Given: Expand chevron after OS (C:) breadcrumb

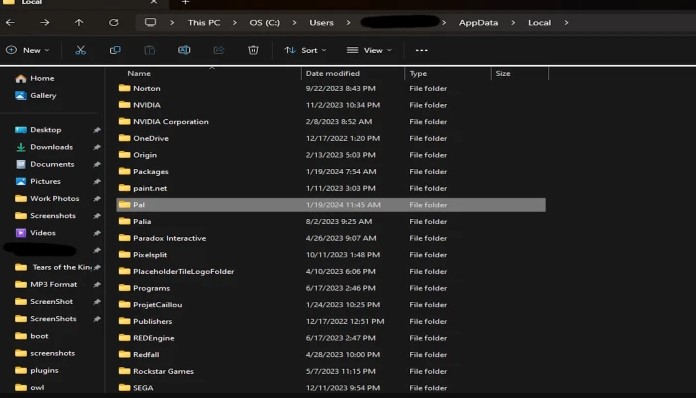Looking at the screenshot, I should click(294, 23).
